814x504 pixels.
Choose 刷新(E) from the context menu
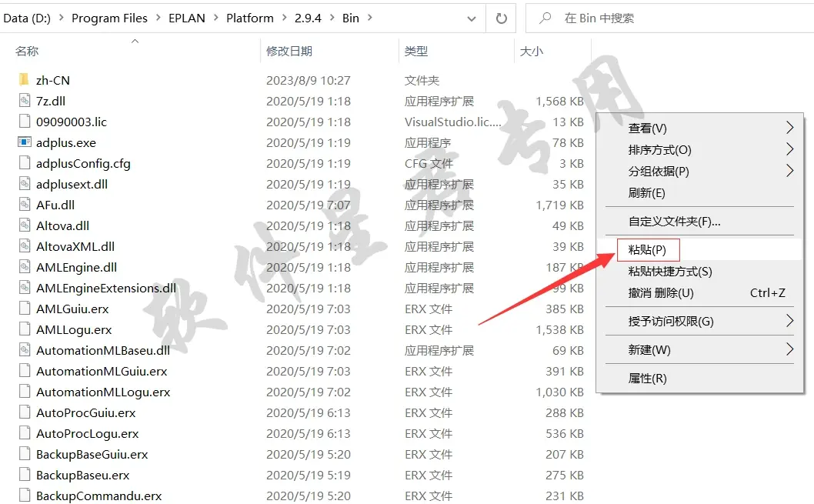click(x=700, y=193)
